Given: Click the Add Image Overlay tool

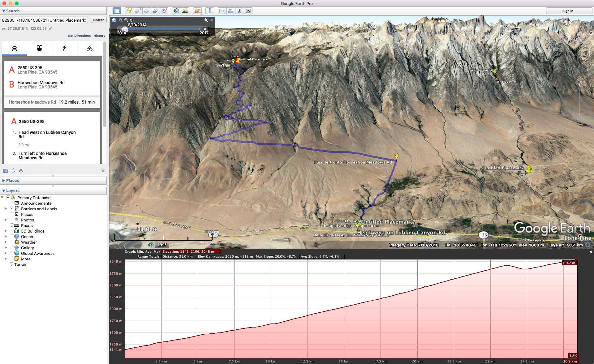Looking at the screenshot, I should tap(155, 11).
